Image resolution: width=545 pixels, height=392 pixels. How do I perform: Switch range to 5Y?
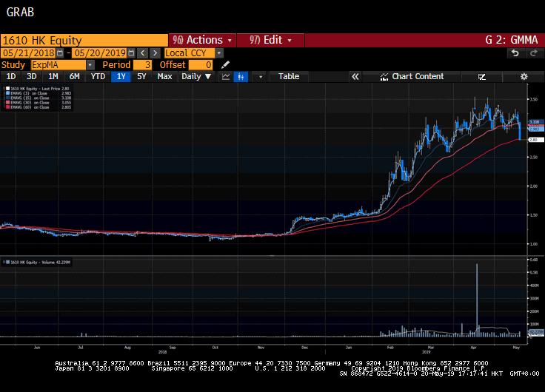point(141,77)
